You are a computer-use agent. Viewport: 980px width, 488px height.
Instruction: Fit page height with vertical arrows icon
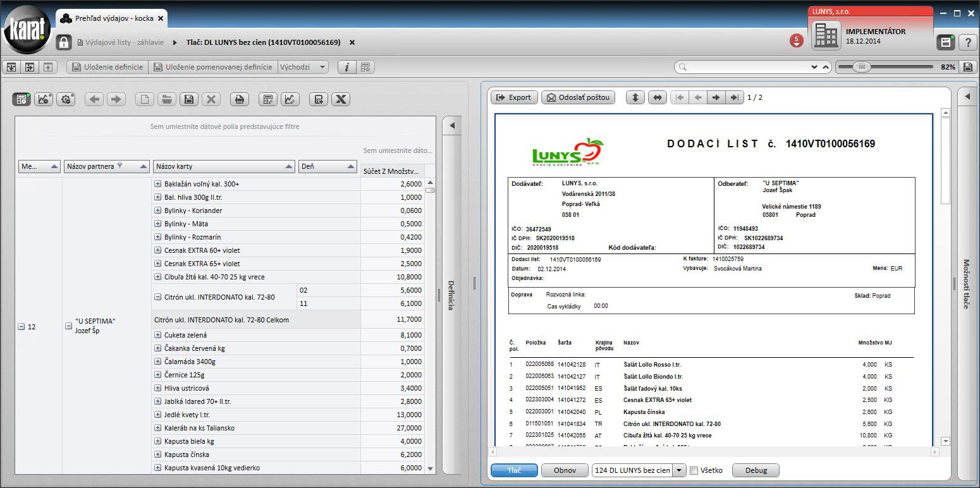click(635, 97)
